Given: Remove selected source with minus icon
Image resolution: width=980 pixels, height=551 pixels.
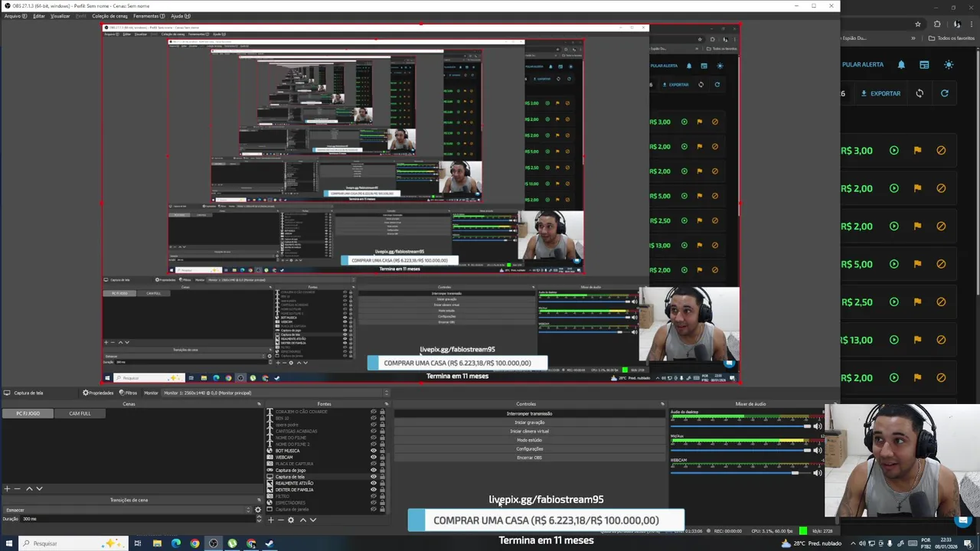Looking at the screenshot, I should (x=280, y=520).
